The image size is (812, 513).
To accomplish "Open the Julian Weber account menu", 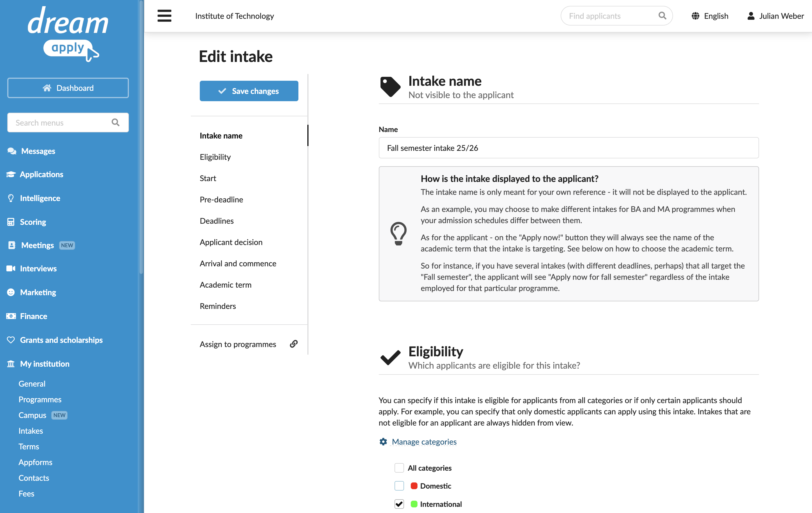I will point(775,16).
